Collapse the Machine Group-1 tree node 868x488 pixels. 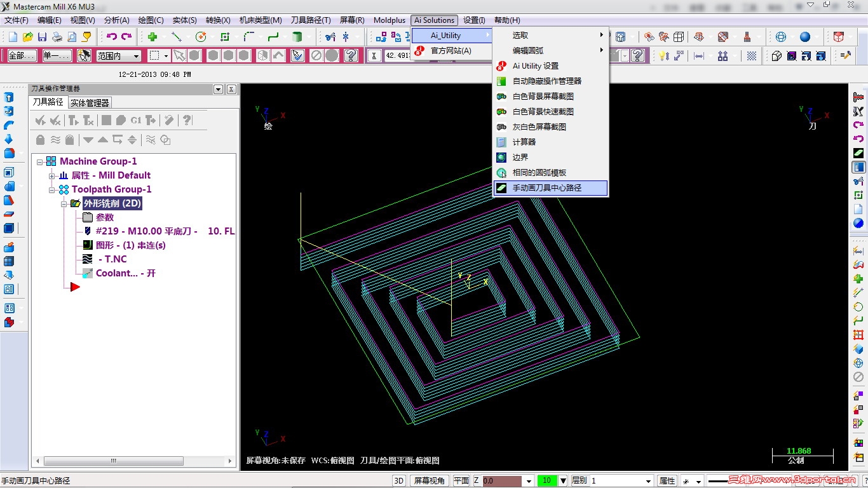click(39, 161)
